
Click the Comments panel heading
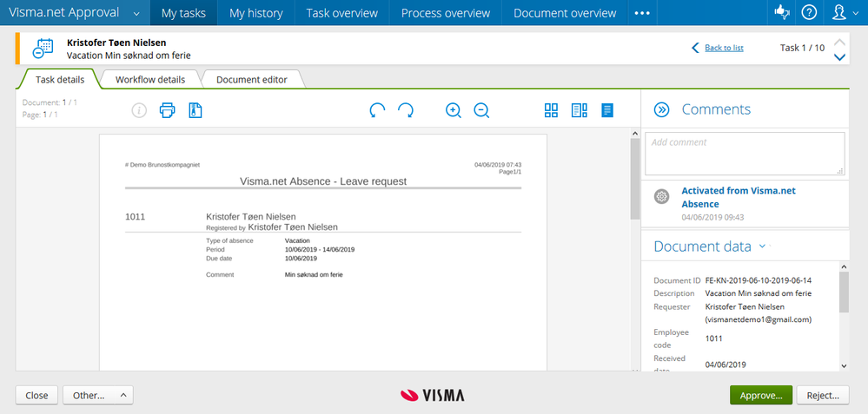pos(716,109)
